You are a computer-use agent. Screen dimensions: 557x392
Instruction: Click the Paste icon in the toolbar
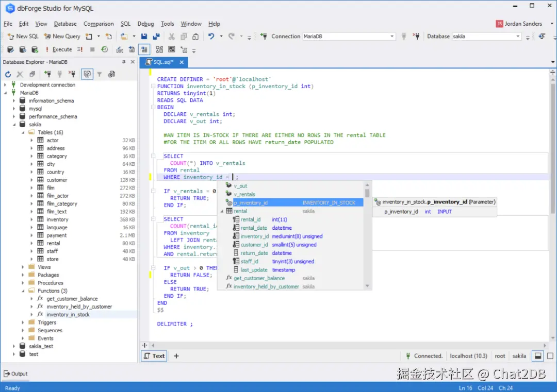pos(196,36)
